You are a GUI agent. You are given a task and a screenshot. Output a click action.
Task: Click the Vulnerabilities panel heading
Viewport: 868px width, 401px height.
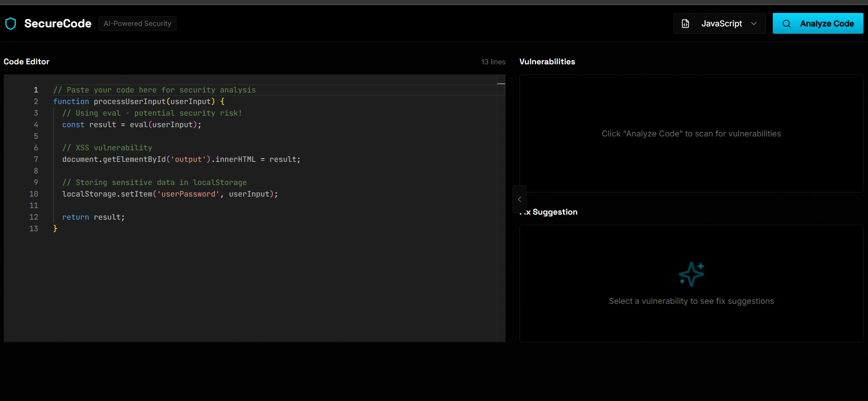[x=547, y=62]
